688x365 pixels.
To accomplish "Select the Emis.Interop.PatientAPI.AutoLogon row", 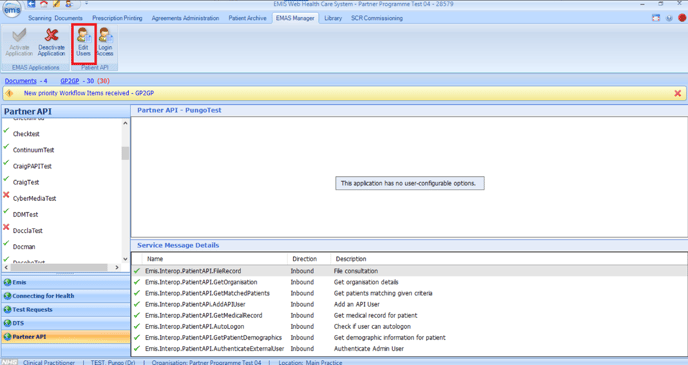I will pos(409,326).
